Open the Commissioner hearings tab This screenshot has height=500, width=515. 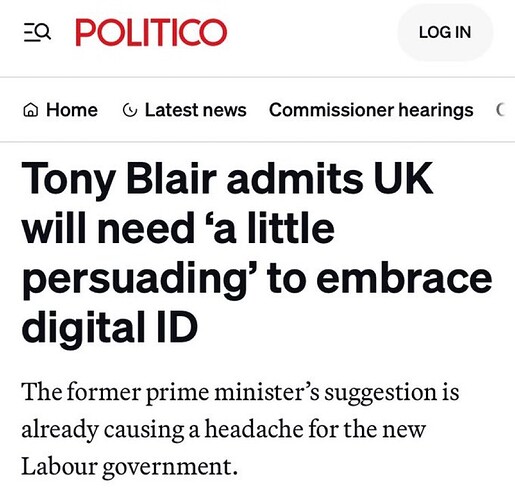[x=371, y=110]
